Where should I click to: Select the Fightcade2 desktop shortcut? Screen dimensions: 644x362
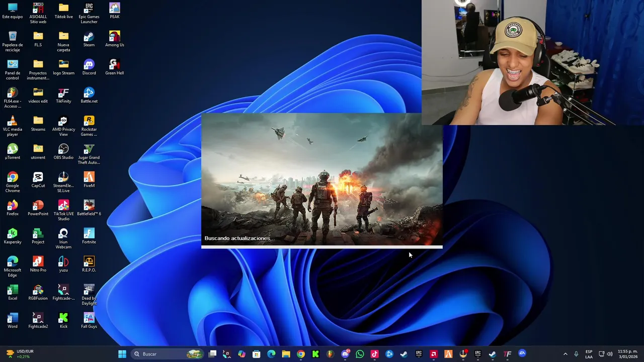38,321
